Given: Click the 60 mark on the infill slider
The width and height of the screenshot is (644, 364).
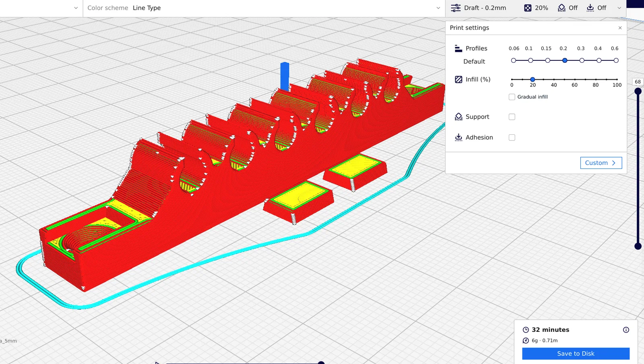Looking at the screenshot, I should pos(575,80).
